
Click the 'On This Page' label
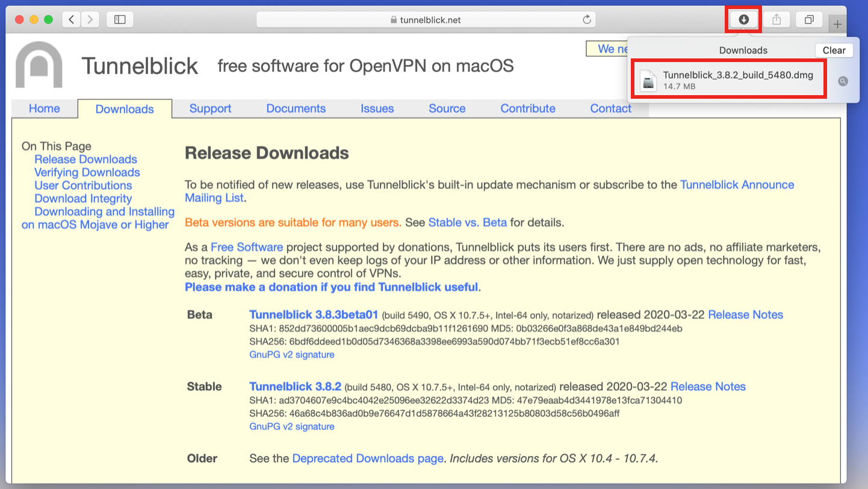57,146
